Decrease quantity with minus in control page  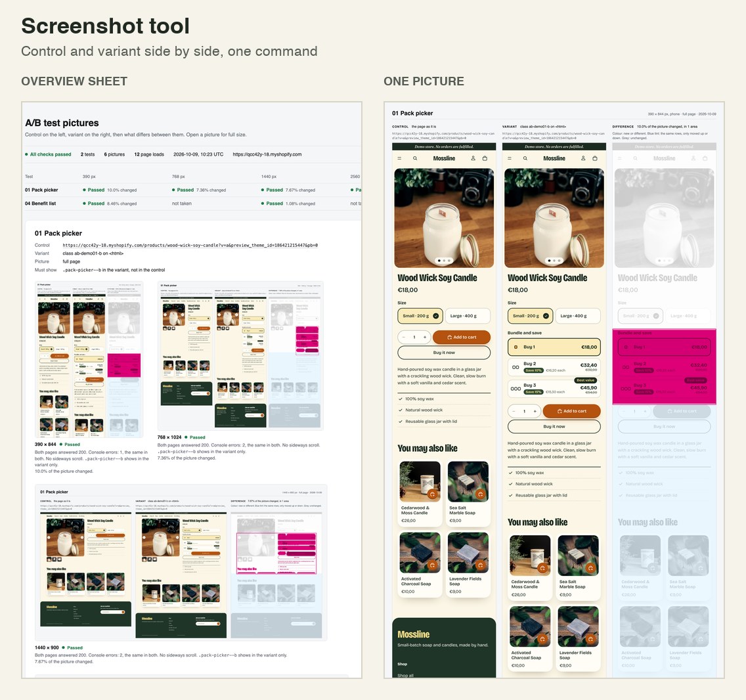point(403,337)
